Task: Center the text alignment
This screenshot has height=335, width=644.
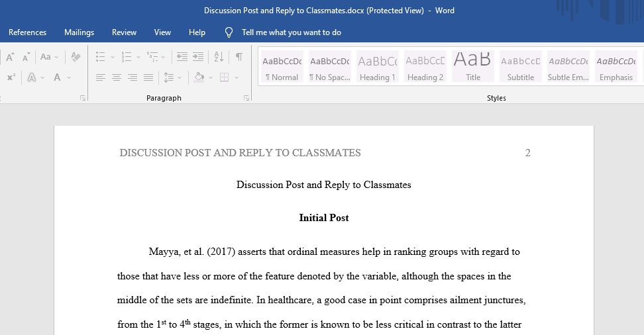Action: [117, 77]
